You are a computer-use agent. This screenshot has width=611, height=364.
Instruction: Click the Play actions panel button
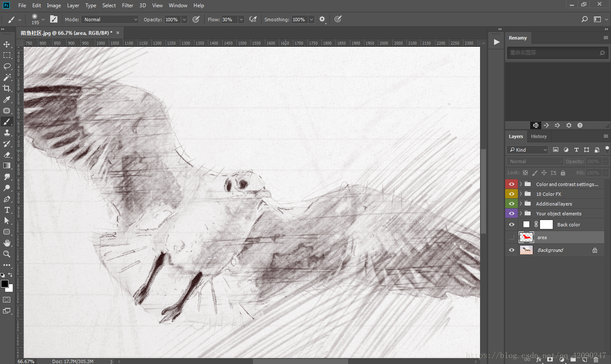(x=497, y=42)
